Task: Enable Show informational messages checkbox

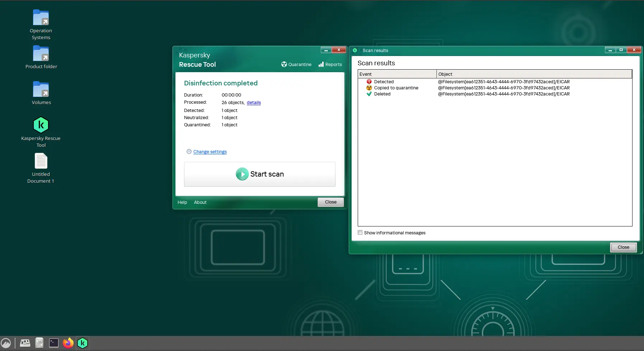Action: coord(360,233)
